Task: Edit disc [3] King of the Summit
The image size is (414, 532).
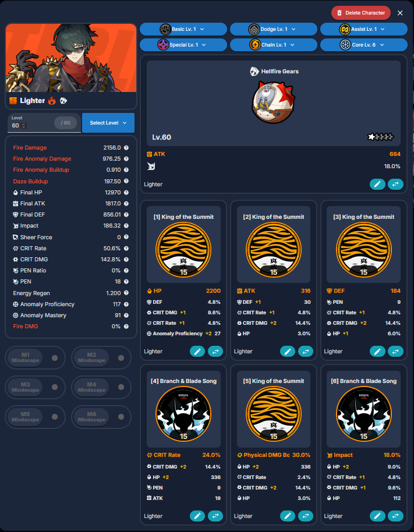Action: pos(377,352)
